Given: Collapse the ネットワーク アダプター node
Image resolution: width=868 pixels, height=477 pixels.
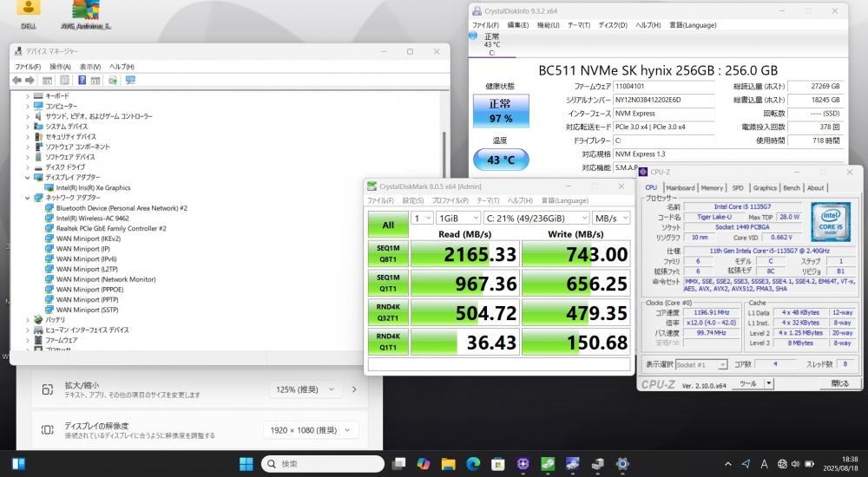Looking at the screenshot, I should 28,198.
